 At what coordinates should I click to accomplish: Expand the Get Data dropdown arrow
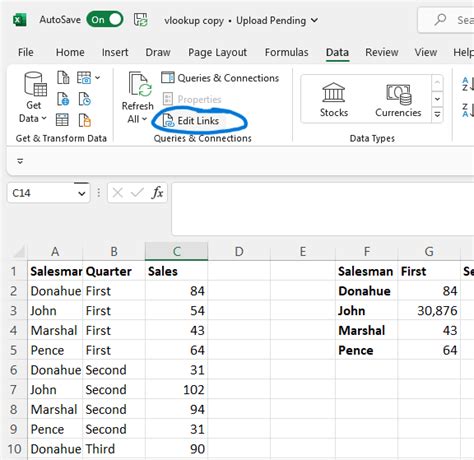44,118
